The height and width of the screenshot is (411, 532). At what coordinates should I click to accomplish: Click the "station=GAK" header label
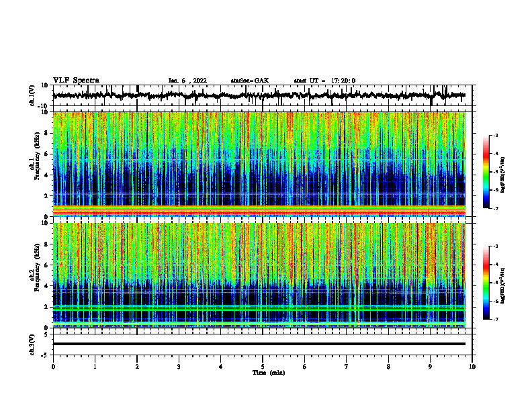[250, 81]
